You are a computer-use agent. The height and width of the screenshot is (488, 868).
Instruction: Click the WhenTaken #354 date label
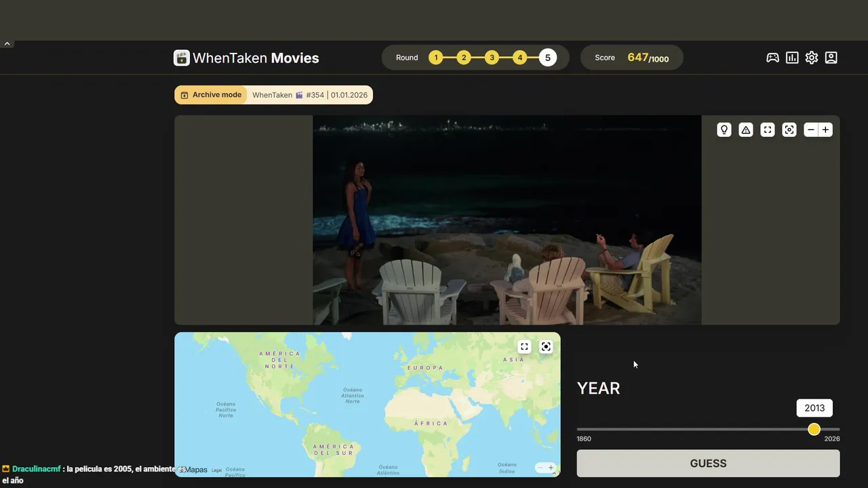click(x=310, y=95)
